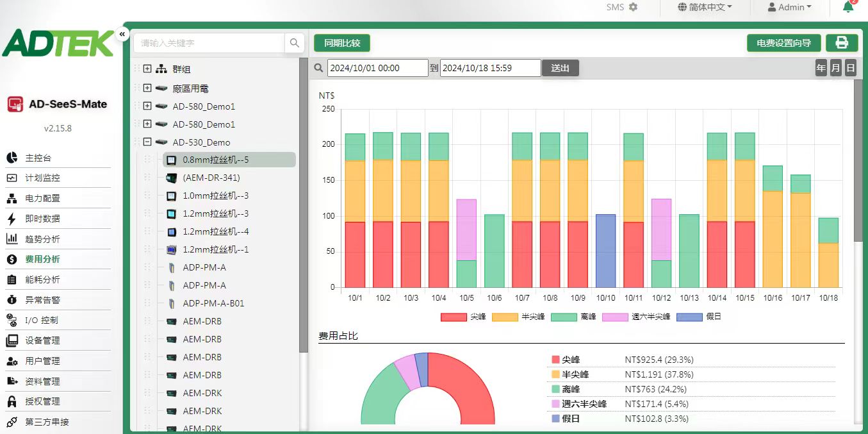Click the 10/10 holiday bar in chart
The image size is (868, 434).
(x=605, y=251)
